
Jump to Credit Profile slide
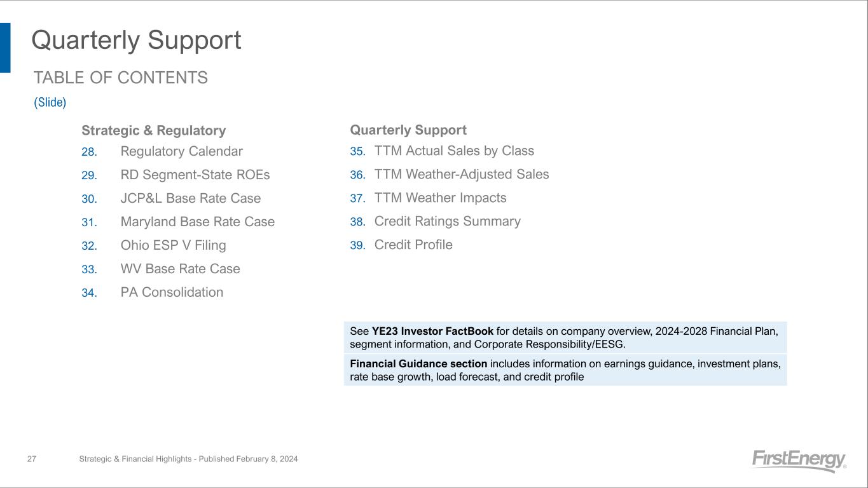tap(413, 245)
